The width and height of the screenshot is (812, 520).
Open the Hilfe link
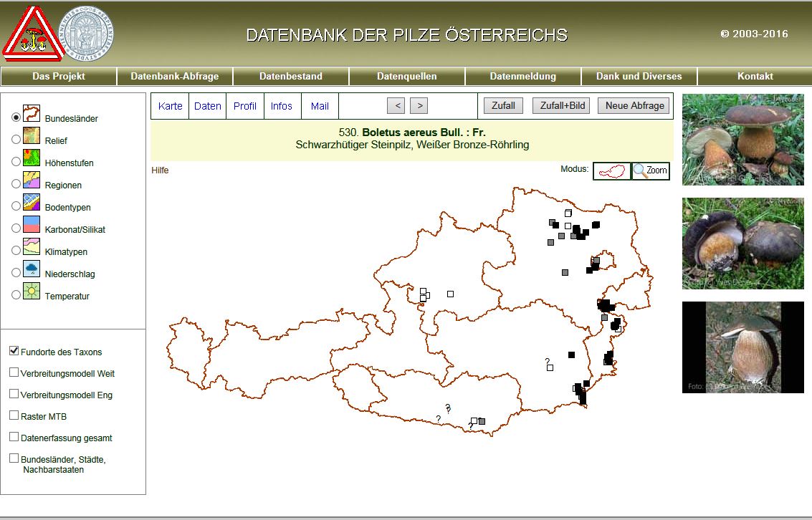click(160, 170)
